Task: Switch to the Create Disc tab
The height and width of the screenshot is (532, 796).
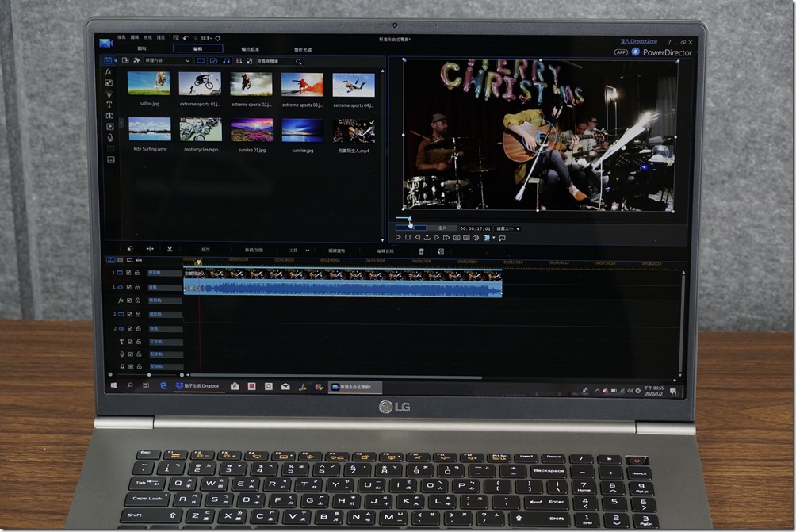Action: (303, 49)
